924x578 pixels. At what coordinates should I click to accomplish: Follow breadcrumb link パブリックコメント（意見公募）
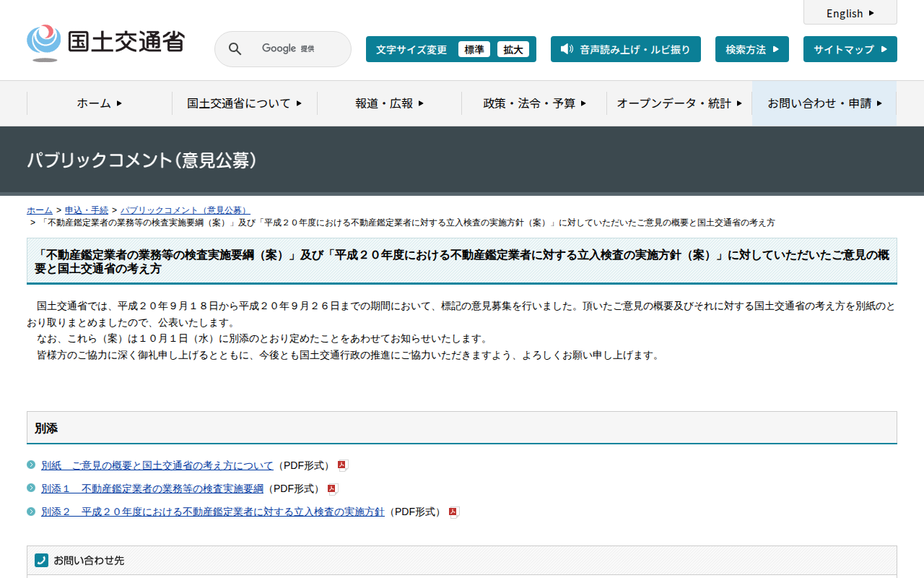pos(184,210)
